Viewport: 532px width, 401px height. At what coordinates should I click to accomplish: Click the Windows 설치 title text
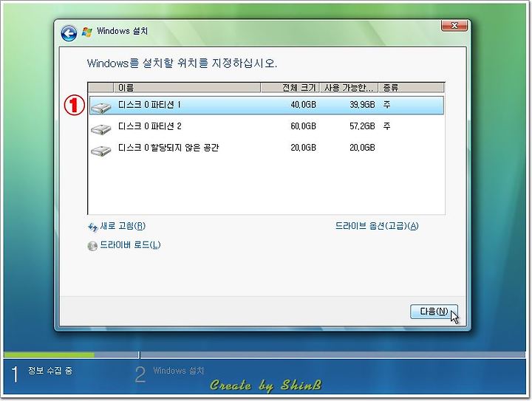(x=122, y=31)
